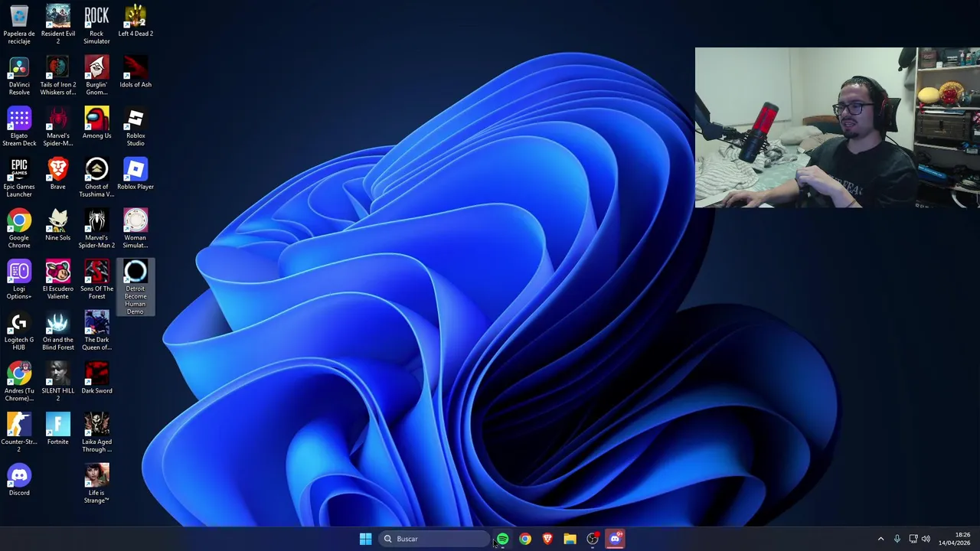Image resolution: width=980 pixels, height=551 pixels.
Task: Select Resident Evil 2 desktop shortcut
Action: [58, 24]
